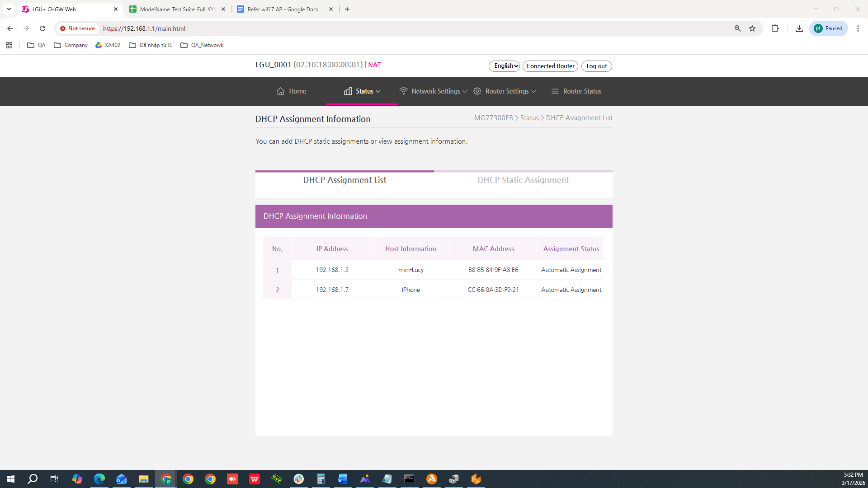The height and width of the screenshot is (488, 868).
Task: Click the Router Settings gear icon
Action: 477,91
